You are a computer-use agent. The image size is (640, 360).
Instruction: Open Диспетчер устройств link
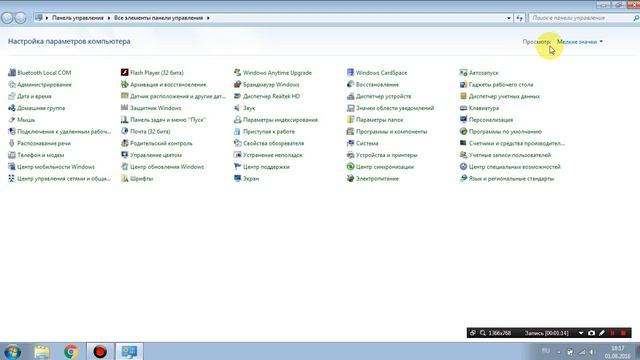pyautogui.click(x=384, y=96)
